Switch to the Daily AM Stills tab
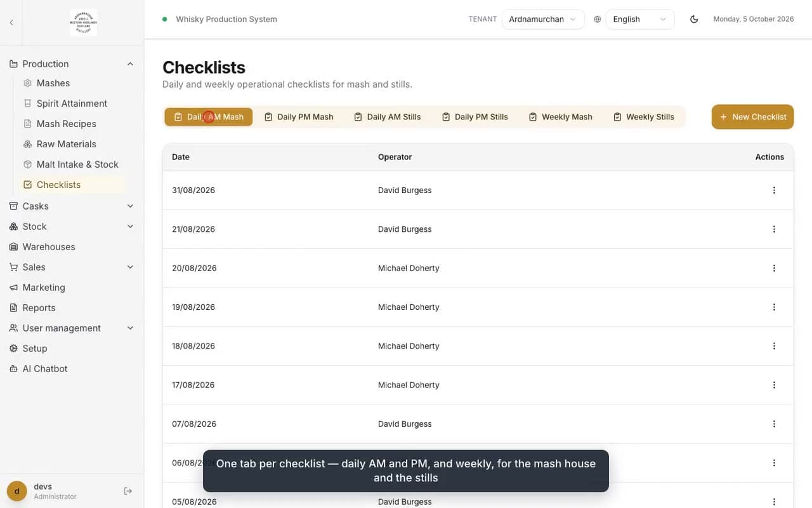Viewport: 812px width, 508px height. tap(388, 117)
